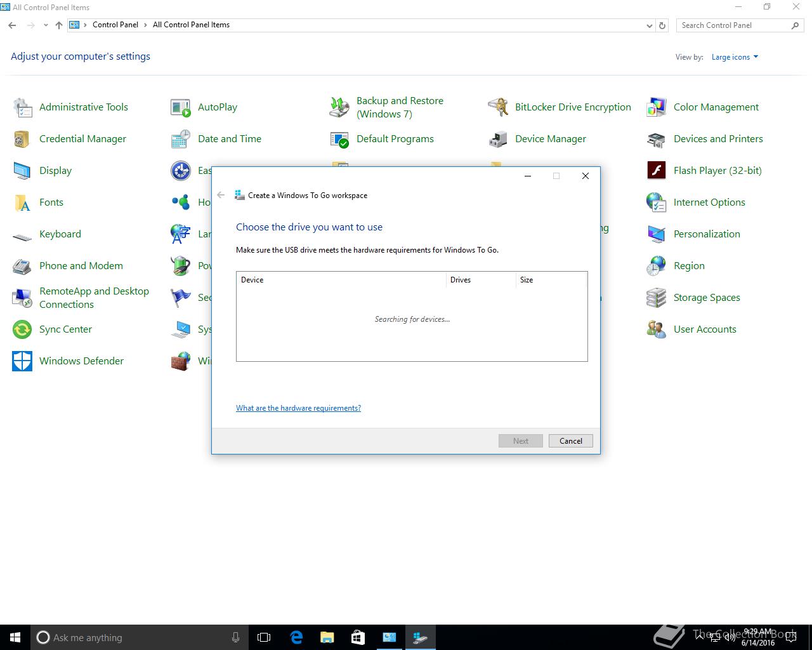Refresh the Control Panel view
812x650 pixels.
coord(662,25)
